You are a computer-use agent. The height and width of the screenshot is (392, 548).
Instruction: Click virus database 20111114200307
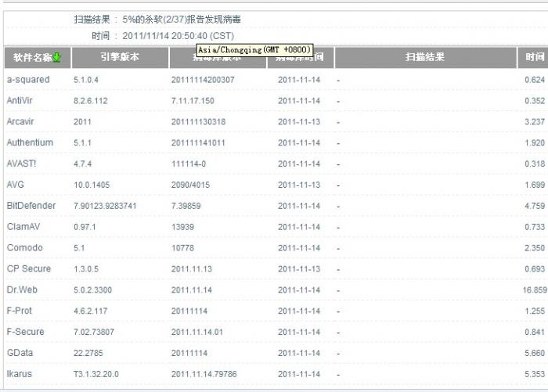pos(203,80)
